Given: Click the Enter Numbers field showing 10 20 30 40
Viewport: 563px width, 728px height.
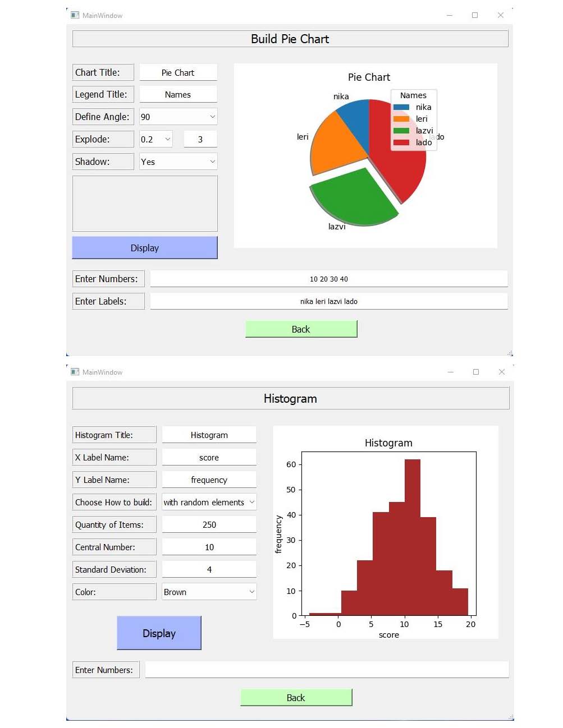Looking at the screenshot, I should pyautogui.click(x=328, y=279).
